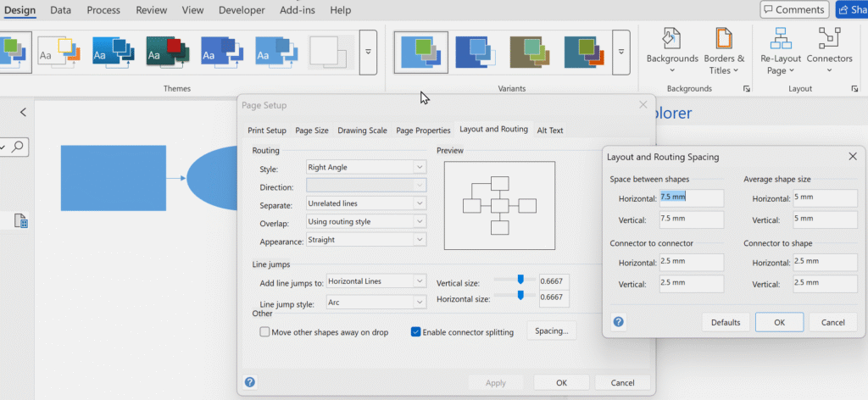Switch to the Page Properties tab
The height and width of the screenshot is (400, 868).
tap(423, 131)
